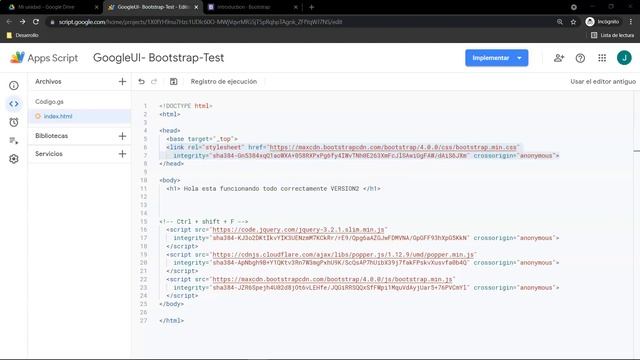The height and width of the screenshot is (360, 640).
Task: Switch to Usar el editor antiguo
Action: tap(603, 82)
